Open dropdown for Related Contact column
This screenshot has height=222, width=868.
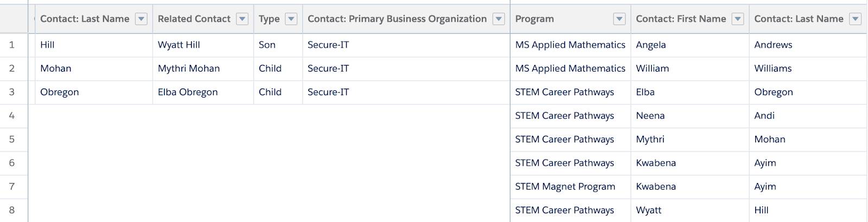(x=242, y=19)
